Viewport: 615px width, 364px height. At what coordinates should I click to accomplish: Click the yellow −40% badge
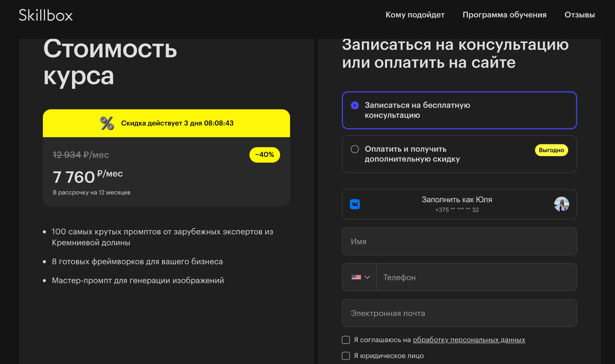point(265,155)
